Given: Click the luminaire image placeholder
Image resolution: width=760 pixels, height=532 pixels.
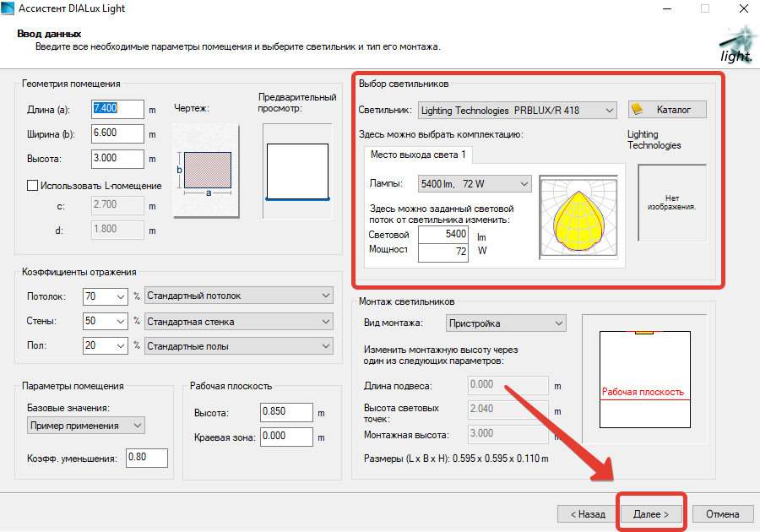Looking at the screenshot, I should 672,201.
